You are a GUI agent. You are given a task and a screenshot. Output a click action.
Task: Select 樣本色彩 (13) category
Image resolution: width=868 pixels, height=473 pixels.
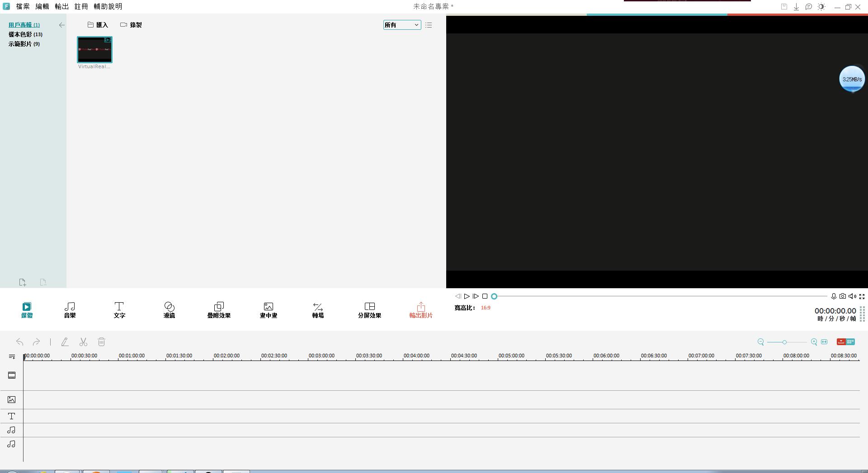(25, 34)
